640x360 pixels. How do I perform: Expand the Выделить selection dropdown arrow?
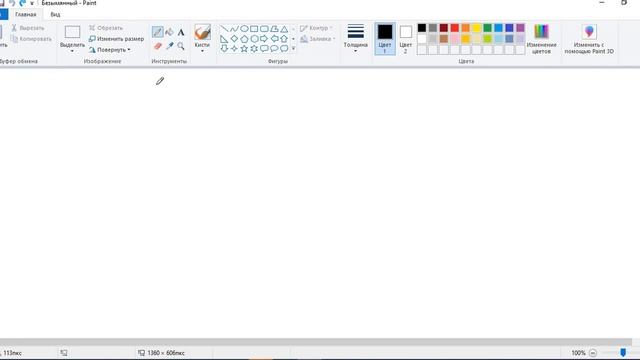click(72, 51)
